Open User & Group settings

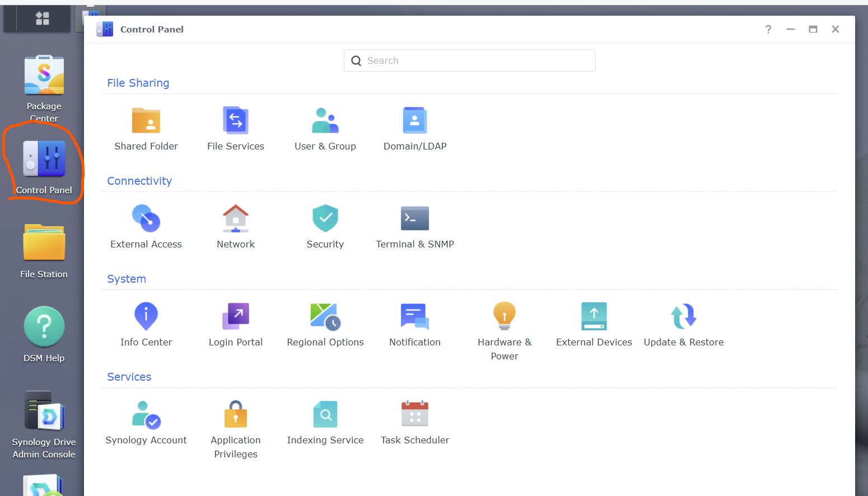[325, 129]
